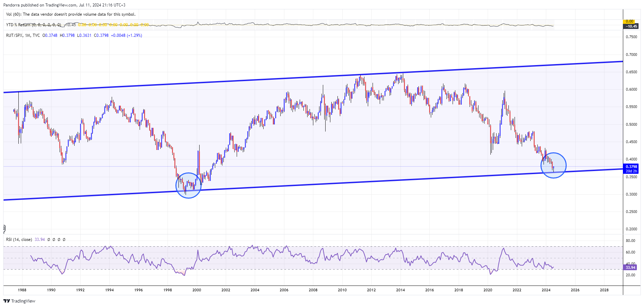Viewport: 644px width, 307px height.
Task: Click the 2010 label on time axis
Action: (342, 290)
